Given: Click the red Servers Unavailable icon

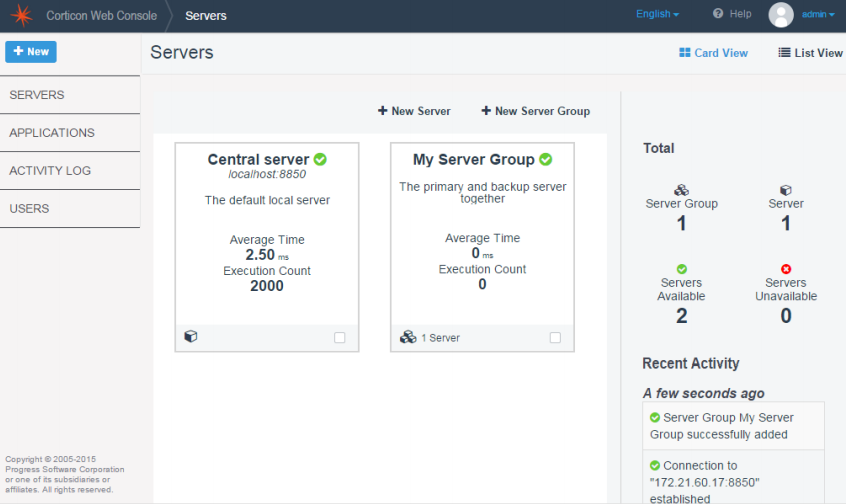Looking at the screenshot, I should tap(786, 269).
